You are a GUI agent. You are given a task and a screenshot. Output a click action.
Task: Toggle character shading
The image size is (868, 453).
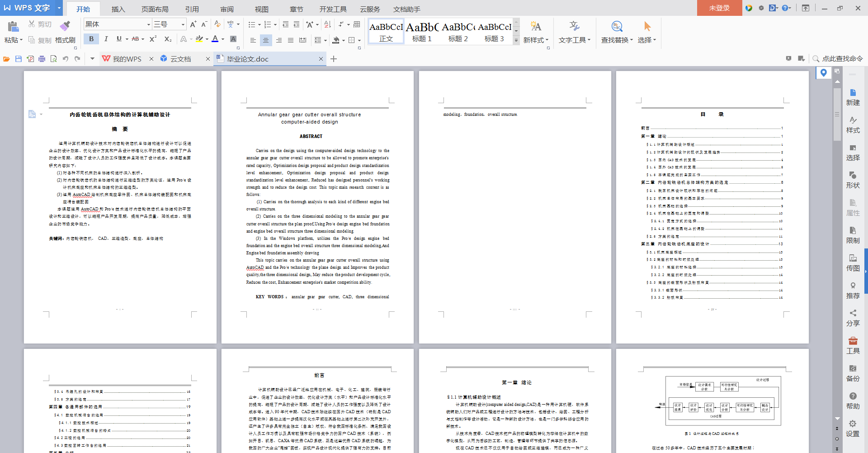pyautogui.click(x=233, y=39)
